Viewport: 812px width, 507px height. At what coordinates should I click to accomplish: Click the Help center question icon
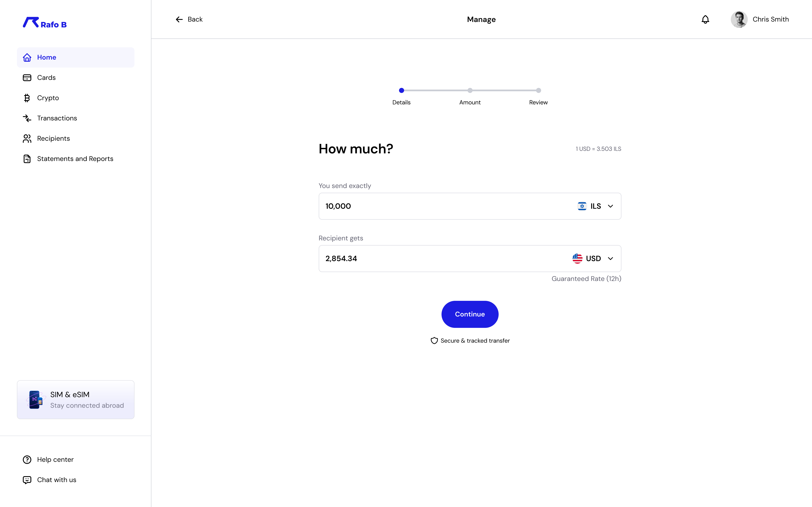(x=27, y=459)
